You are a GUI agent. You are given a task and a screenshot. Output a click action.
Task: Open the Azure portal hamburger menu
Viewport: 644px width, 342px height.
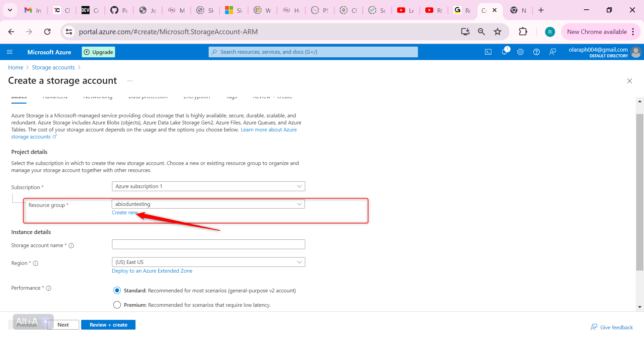click(10, 52)
